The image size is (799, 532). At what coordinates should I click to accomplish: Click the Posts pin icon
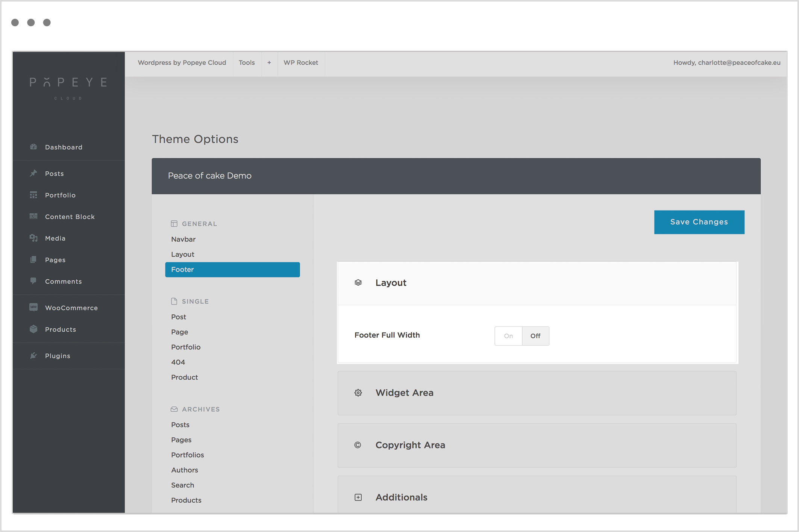click(x=33, y=173)
